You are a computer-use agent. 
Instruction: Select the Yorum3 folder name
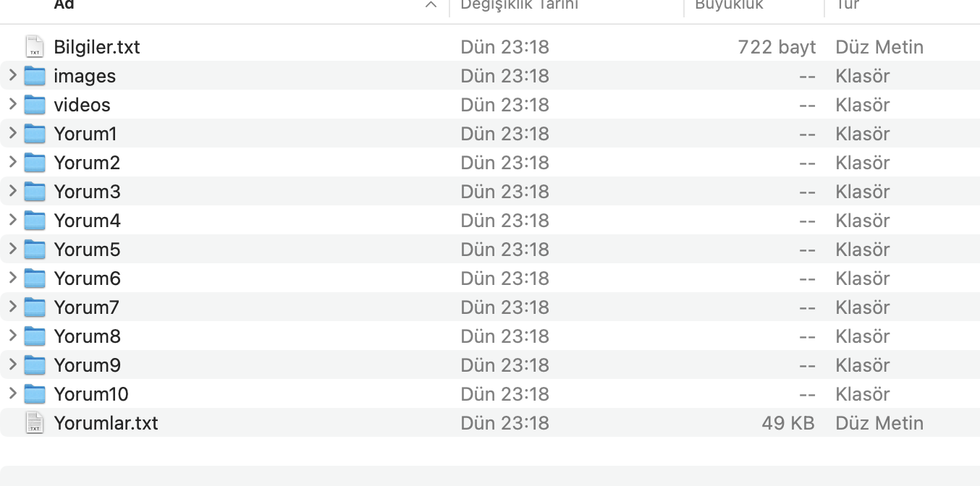87,192
